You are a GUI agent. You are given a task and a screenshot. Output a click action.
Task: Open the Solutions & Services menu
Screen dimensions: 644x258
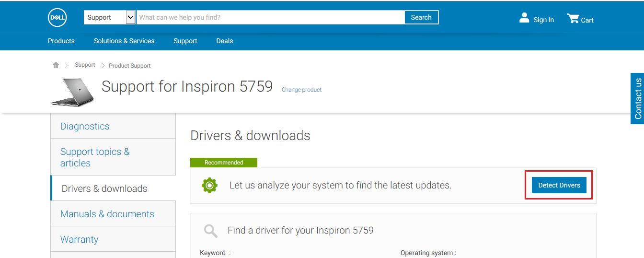pyautogui.click(x=124, y=41)
